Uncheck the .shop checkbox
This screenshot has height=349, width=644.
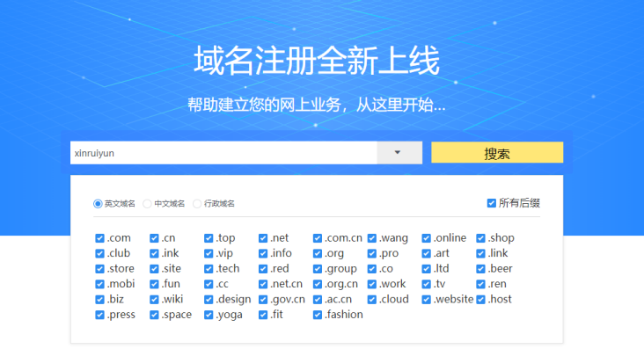tap(480, 238)
